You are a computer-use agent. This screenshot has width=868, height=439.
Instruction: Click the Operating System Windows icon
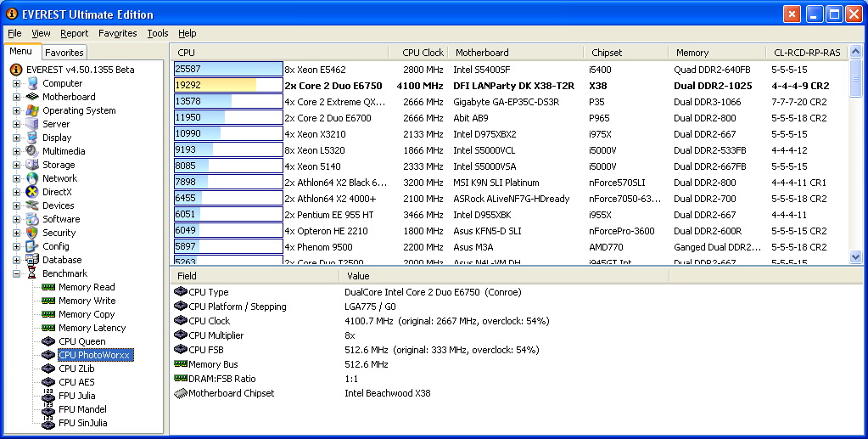(32, 110)
